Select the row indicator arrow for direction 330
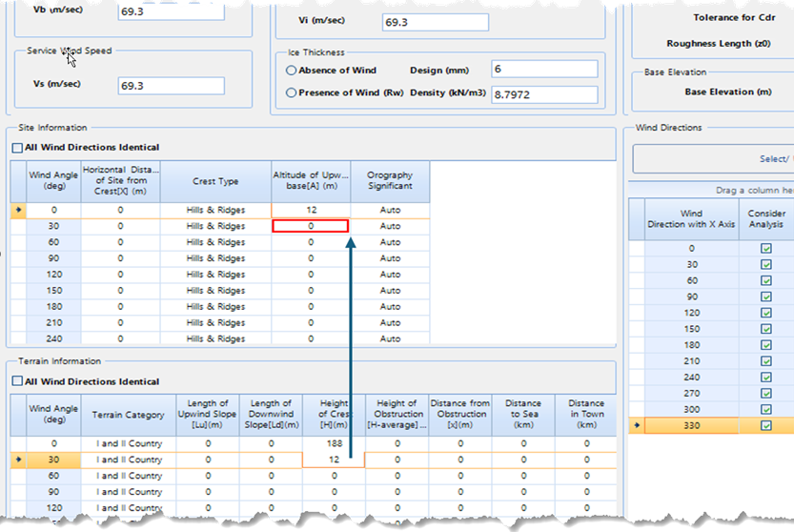The width and height of the screenshot is (794, 532). (x=636, y=426)
